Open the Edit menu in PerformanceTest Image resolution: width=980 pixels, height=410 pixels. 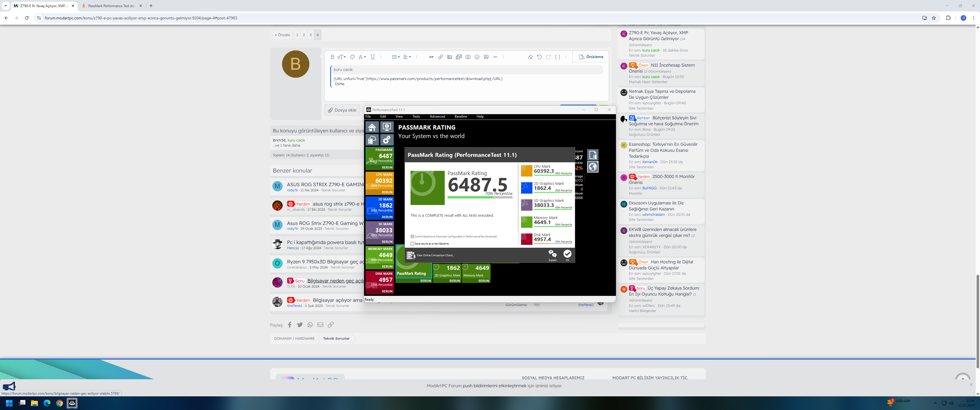click(383, 116)
